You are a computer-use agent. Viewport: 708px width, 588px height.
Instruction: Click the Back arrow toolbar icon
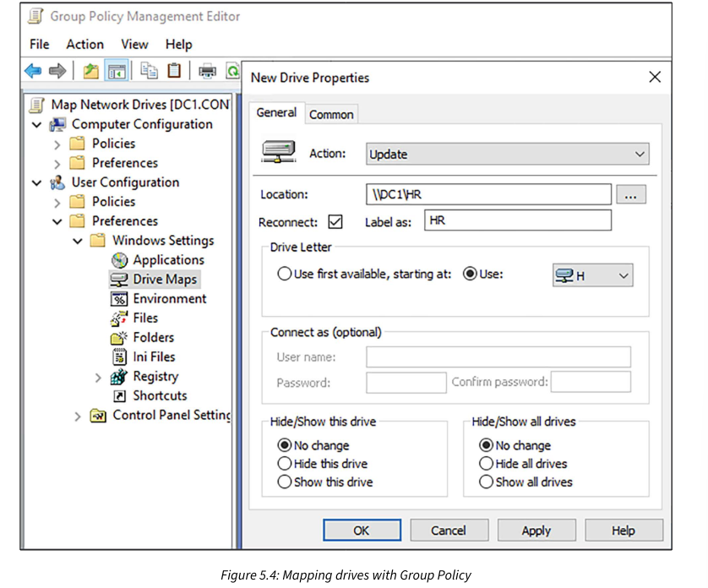point(33,71)
